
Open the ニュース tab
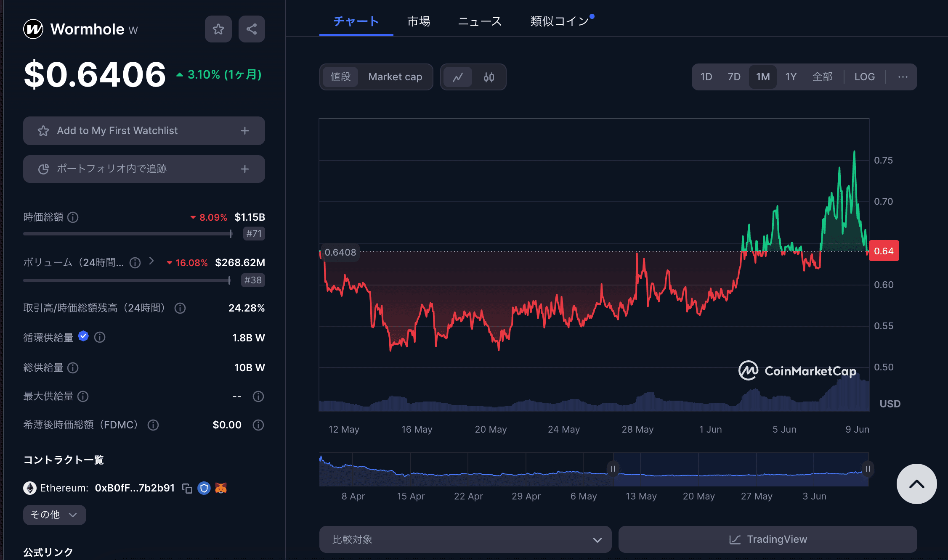tap(480, 21)
